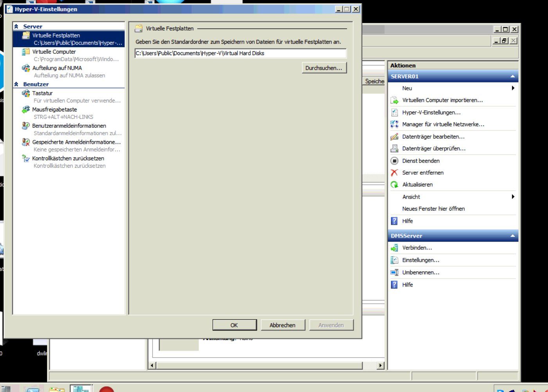Collapse the Benutzer section in settings tree
This screenshot has width=548, height=392.
tap(16, 84)
